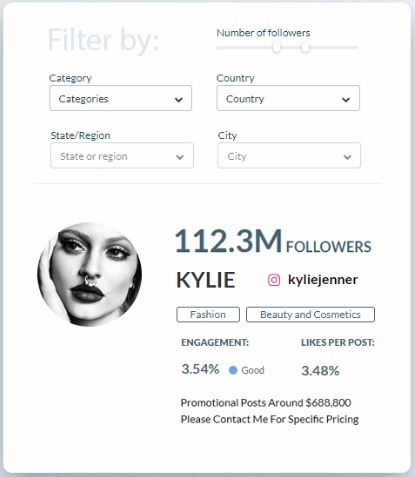The width and height of the screenshot is (415, 477).
Task: Open the Categories dropdown
Action: 121,98
